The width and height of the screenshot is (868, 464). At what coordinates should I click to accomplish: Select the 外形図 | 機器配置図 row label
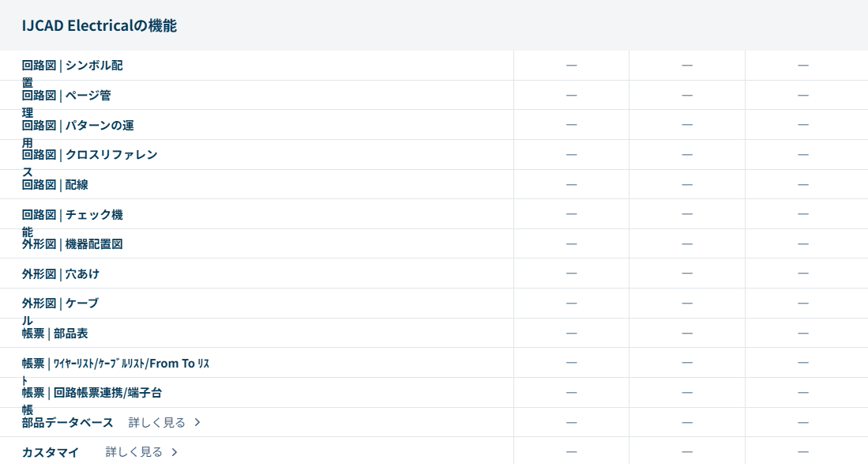tap(72, 244)
